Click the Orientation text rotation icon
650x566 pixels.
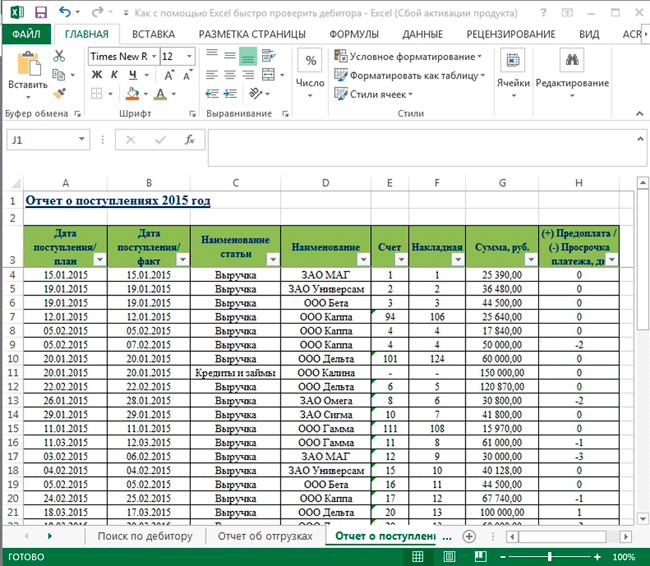pyautogui.click(x=255, y=94)
